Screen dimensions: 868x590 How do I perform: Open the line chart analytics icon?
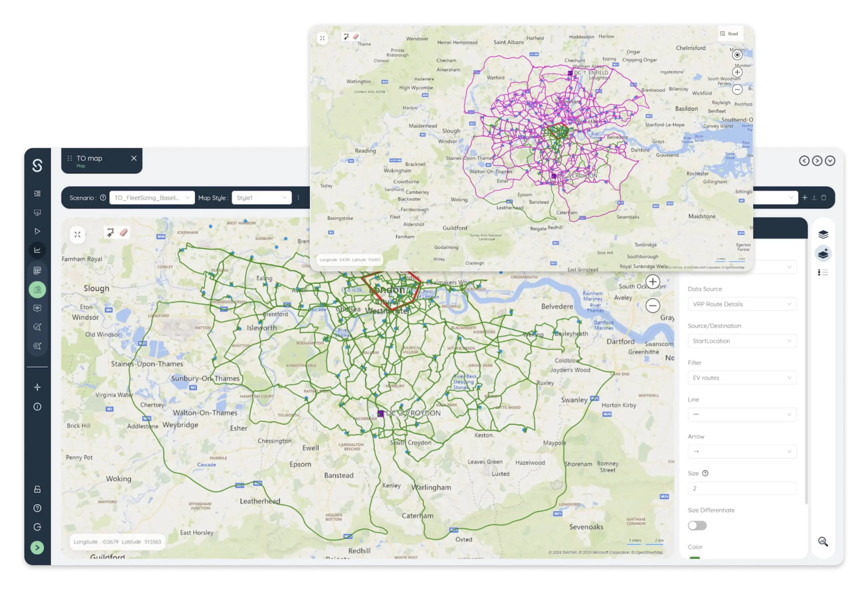pos(37,250)
